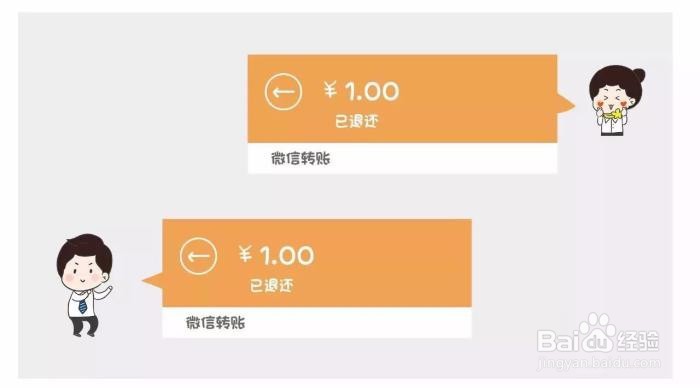Click 微信转账 label under upper bubble
The height and width of the screenshot is (388, 700).
300,159
